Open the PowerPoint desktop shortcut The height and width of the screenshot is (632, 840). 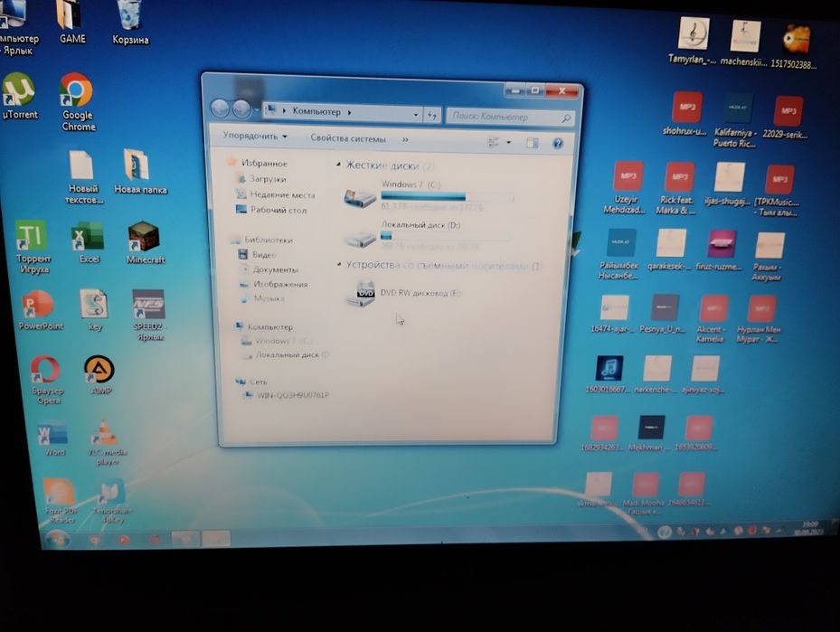40,311
